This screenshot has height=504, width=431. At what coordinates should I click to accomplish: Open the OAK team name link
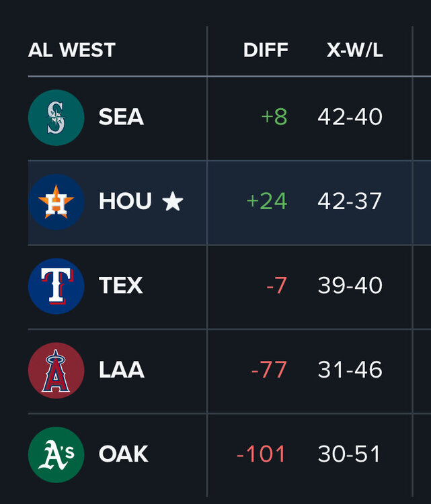(x=123, y=454)
